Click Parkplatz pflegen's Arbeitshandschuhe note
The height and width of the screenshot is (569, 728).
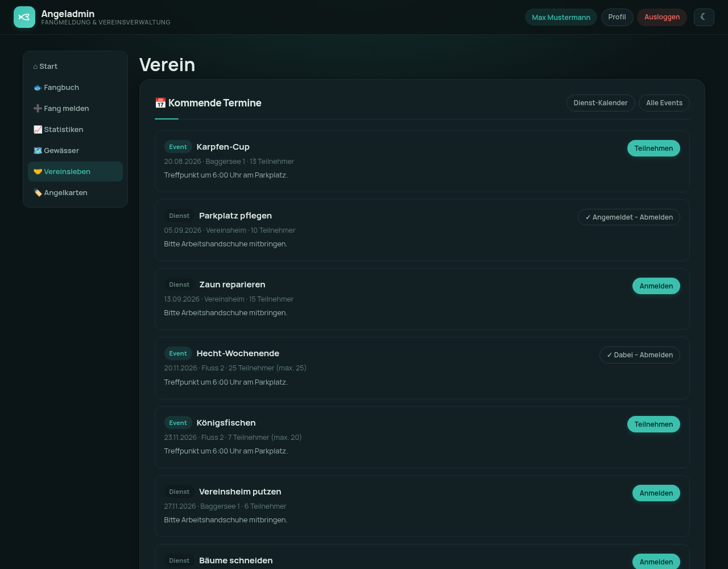226,244
